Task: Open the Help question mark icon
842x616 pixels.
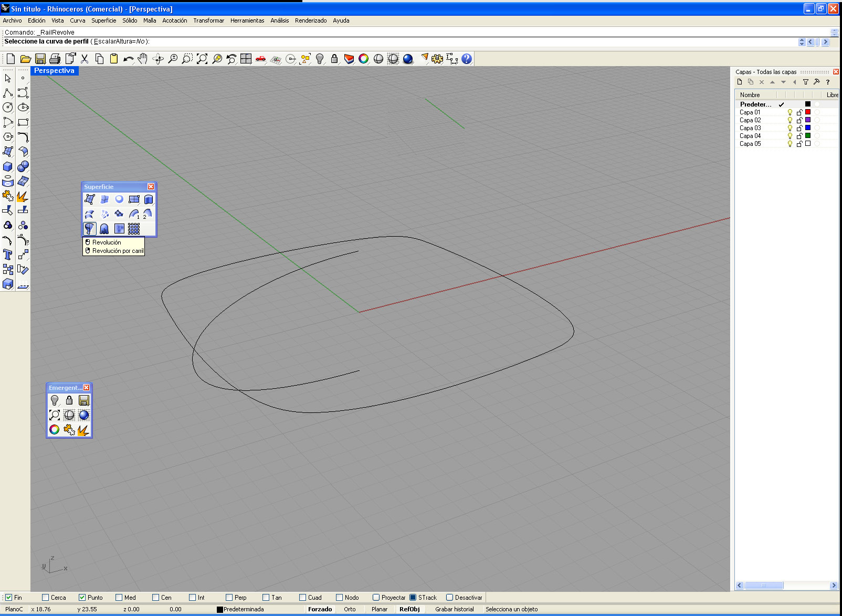Action: click(467, 59)
